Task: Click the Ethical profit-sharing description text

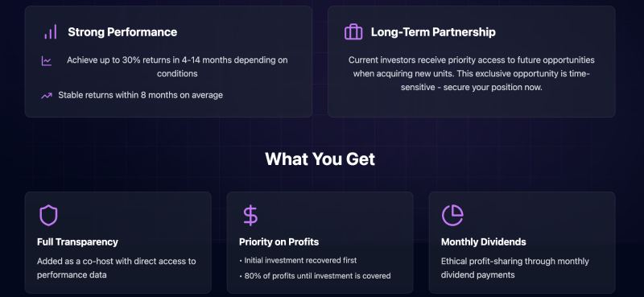Action: pos(515,268)
